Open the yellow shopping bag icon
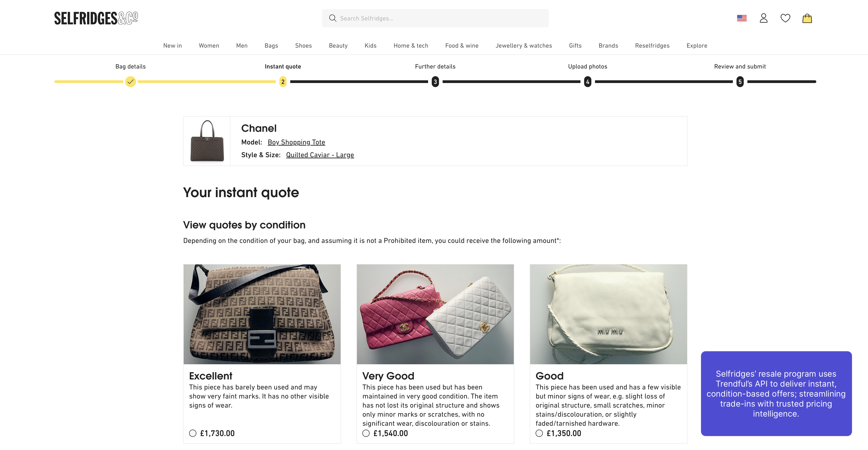 coord(807,18)
